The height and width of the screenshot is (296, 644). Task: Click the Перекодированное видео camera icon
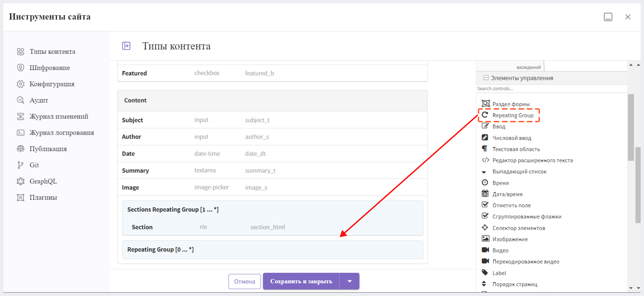pyautogui.click(x=485, y=261)
